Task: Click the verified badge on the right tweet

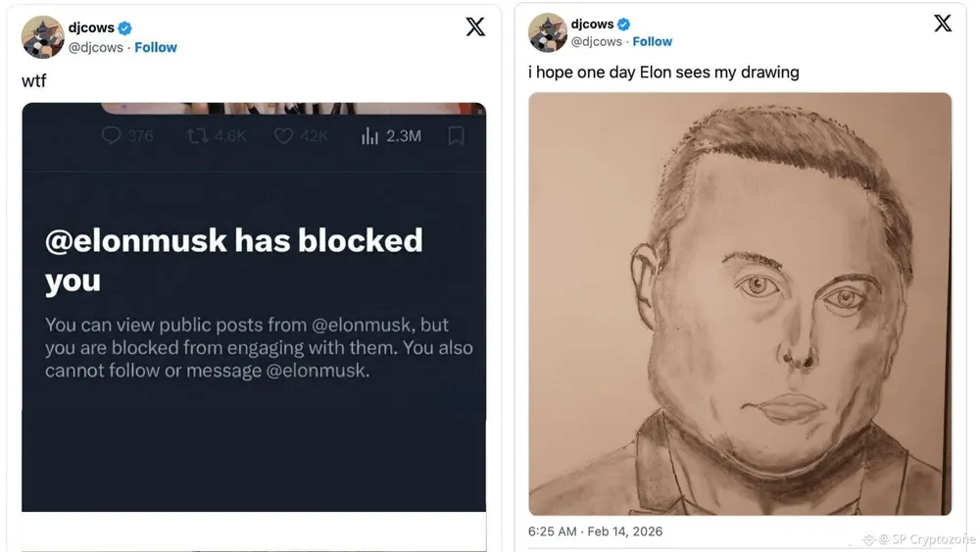Action: coord(624,25)
